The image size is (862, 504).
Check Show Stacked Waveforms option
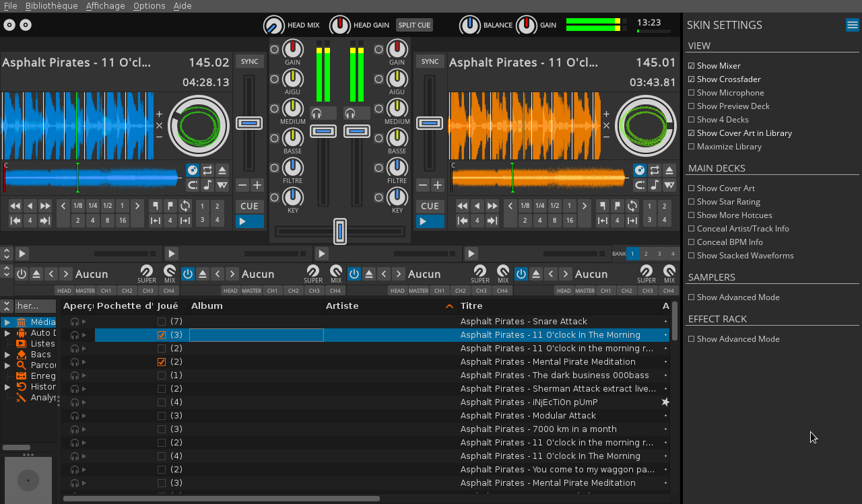(692, 256)
